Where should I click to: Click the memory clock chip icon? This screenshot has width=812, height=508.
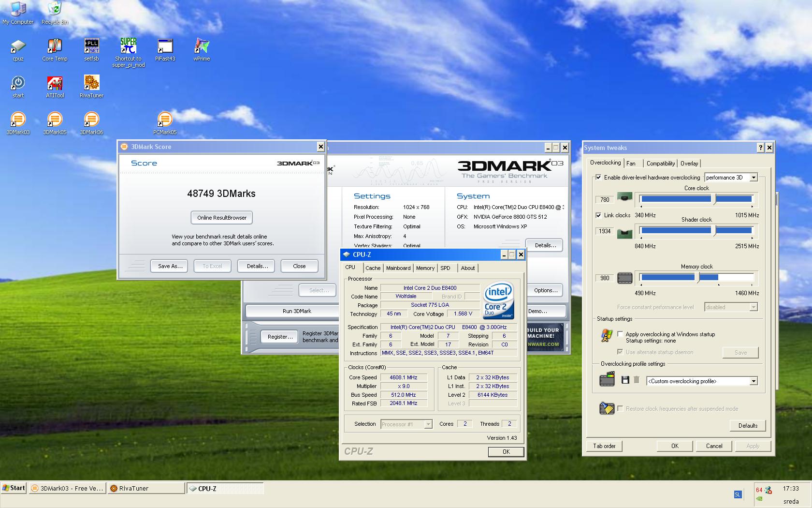coord(624,278)
